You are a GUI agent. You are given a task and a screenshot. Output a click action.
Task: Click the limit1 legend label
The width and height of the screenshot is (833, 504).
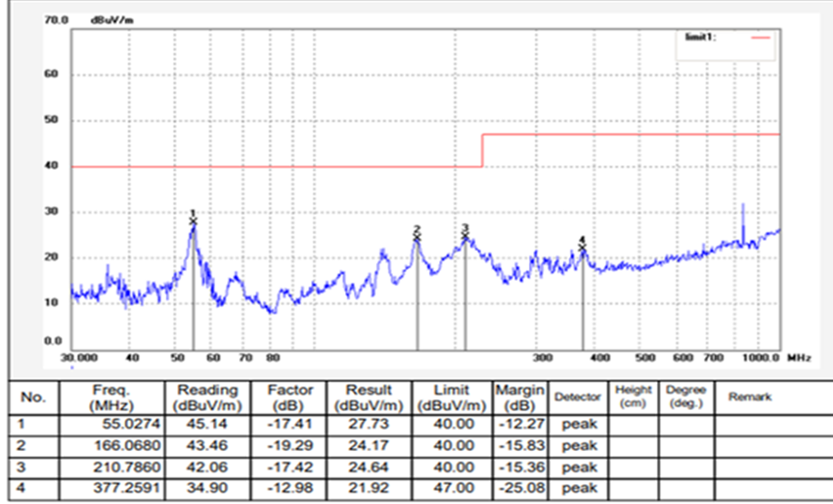pyautogui.click(x=701, y=38)
